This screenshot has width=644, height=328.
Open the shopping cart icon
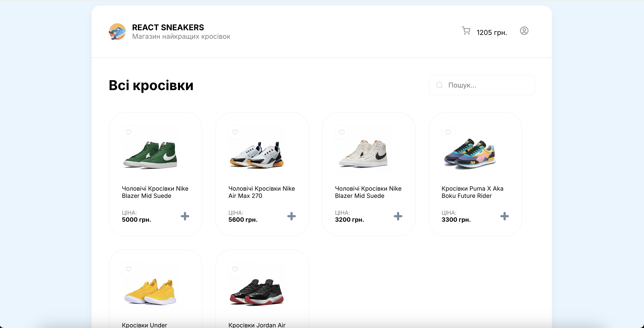[x=466, y=31]
